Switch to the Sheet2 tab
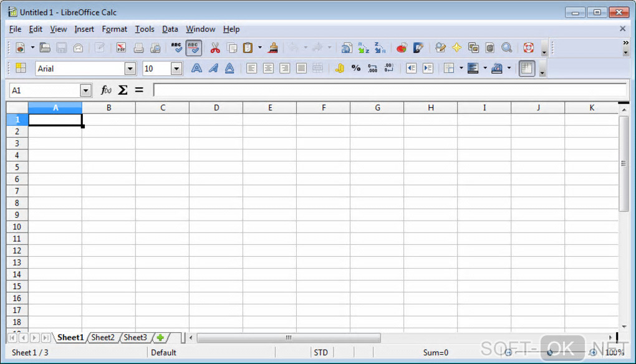This screenshot has height=364, width=636. click(103, 337)
